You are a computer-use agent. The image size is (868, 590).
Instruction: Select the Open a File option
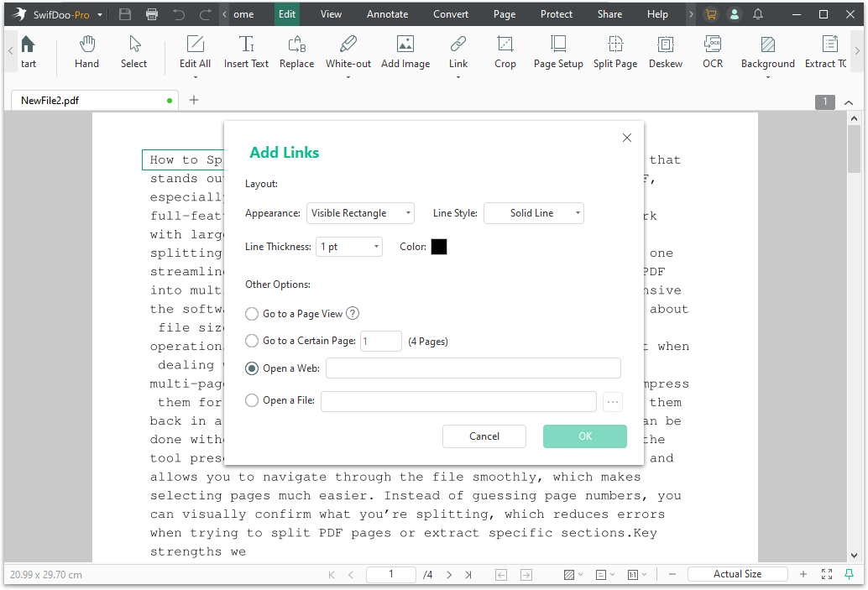coord(251,400)
